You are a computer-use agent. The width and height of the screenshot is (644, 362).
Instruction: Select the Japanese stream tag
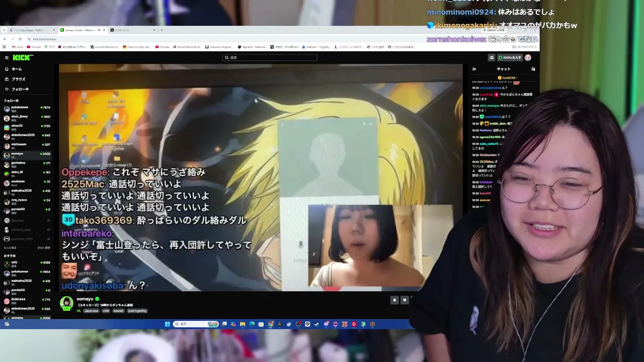pyautogui.click(x=91, y=311)
